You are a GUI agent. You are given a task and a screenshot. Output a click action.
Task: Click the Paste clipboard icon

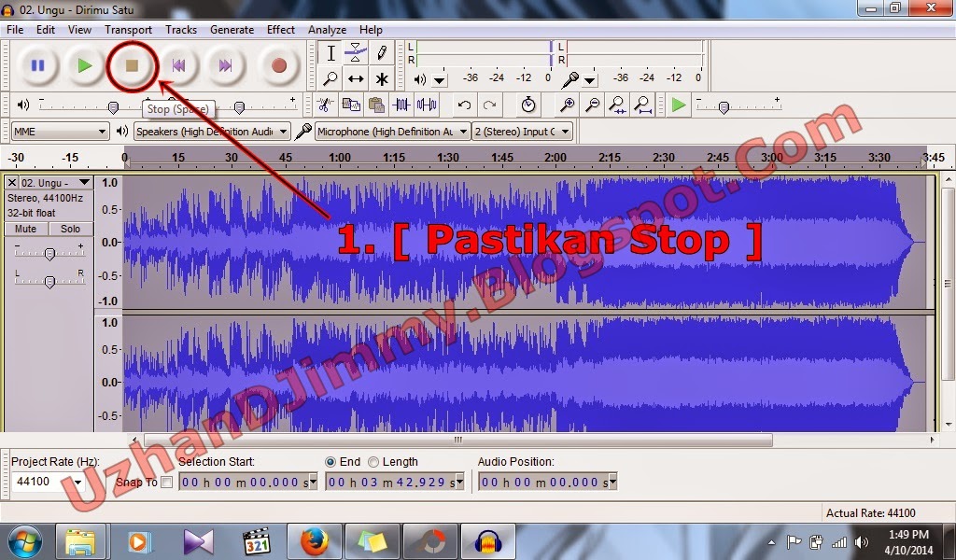click(x=377, y=105)
